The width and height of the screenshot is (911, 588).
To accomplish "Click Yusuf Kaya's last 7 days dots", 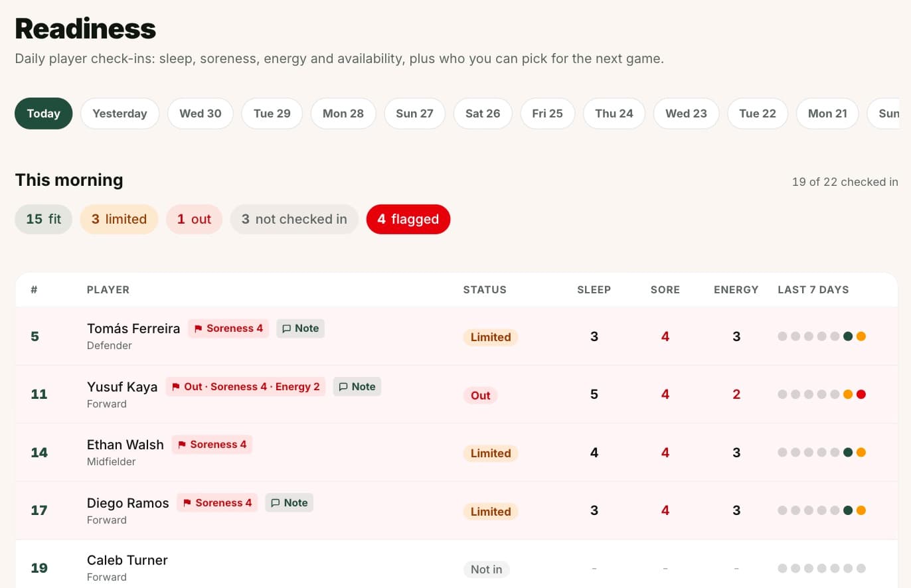I will click(x=822, y=394).
